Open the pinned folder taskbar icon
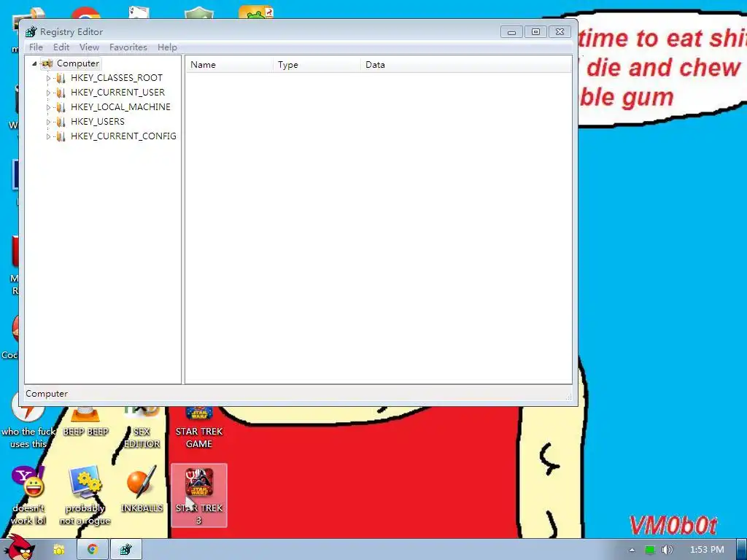747x560 pixels. [58, 550]
